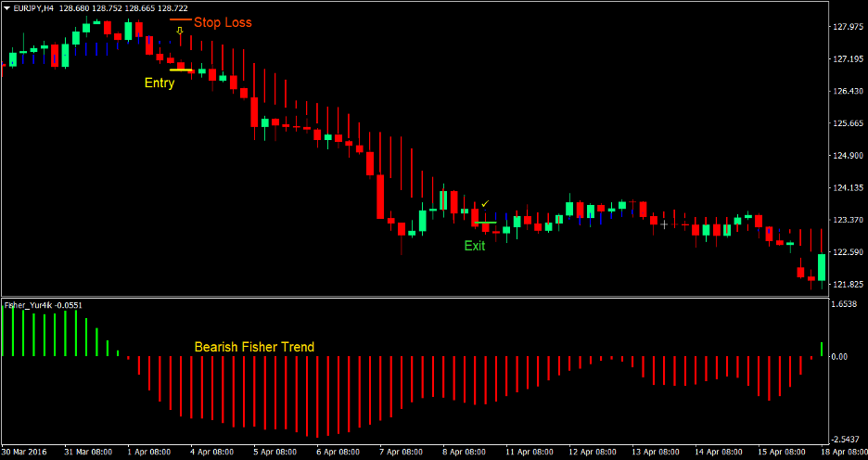Click the 31 Mar 08:00 time label
The width and height of the screenshot is (868, 460).
pyautogui.click(x=88, y=451)
